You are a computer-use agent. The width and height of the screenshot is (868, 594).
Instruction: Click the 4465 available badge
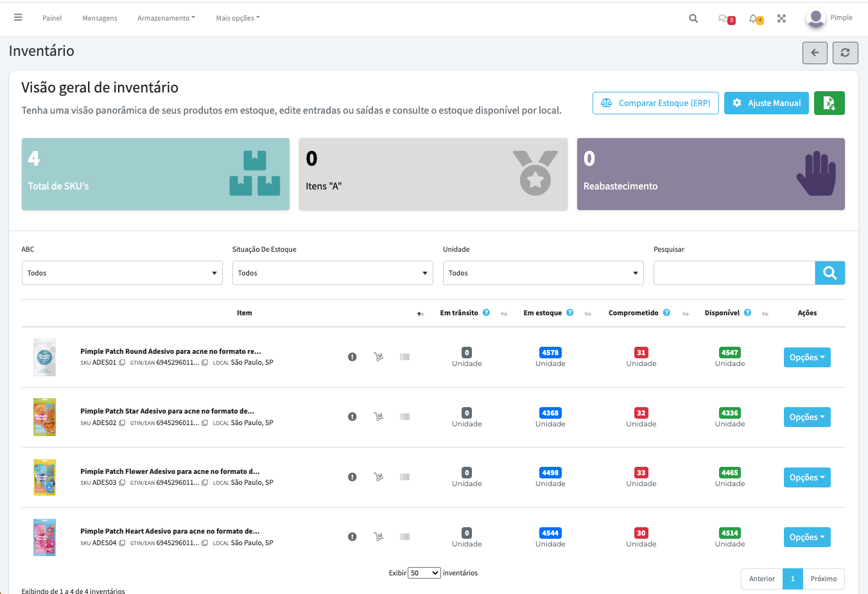730,473
